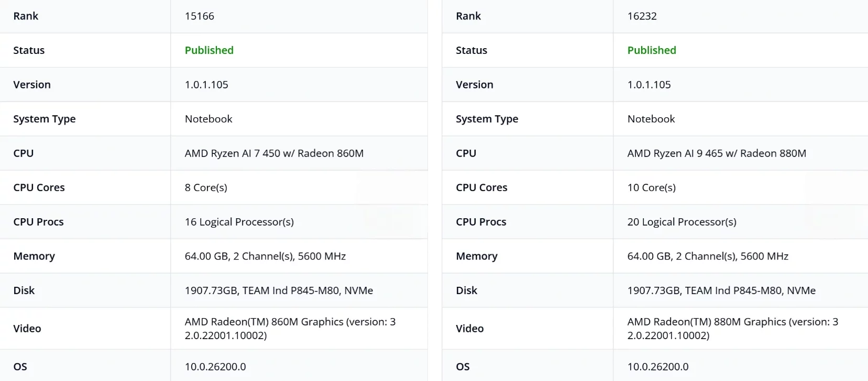
Task: Click the Radeon(TM) 880M Graphics video value
Action: (x=733, y=328)
